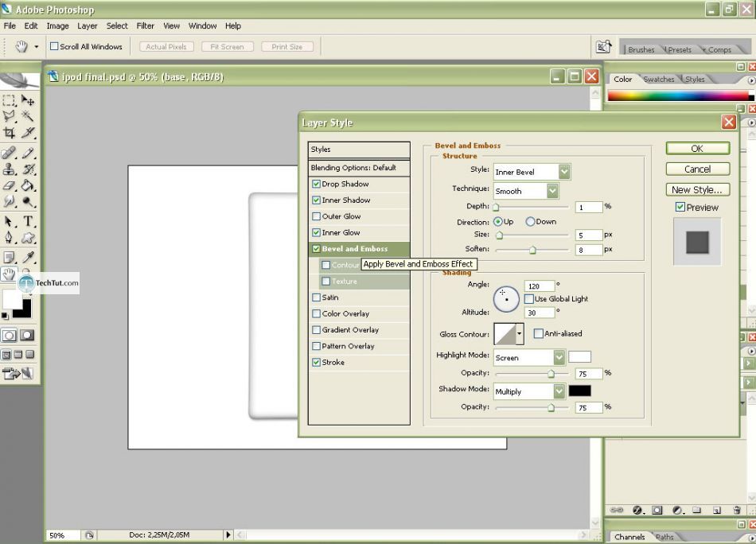The height and width of the screenshot is (544, 756).
Task: Select the Notes tool
Action: coord(9,258)
